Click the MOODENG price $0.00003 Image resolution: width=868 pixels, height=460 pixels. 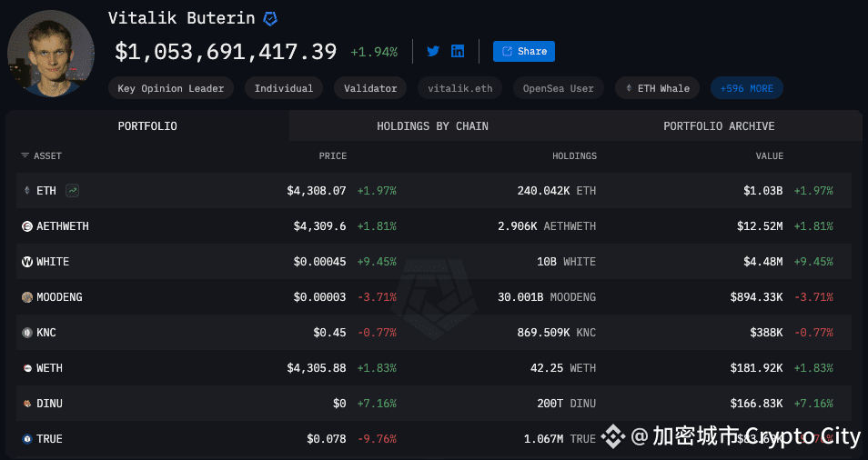[x=319, y=297]
